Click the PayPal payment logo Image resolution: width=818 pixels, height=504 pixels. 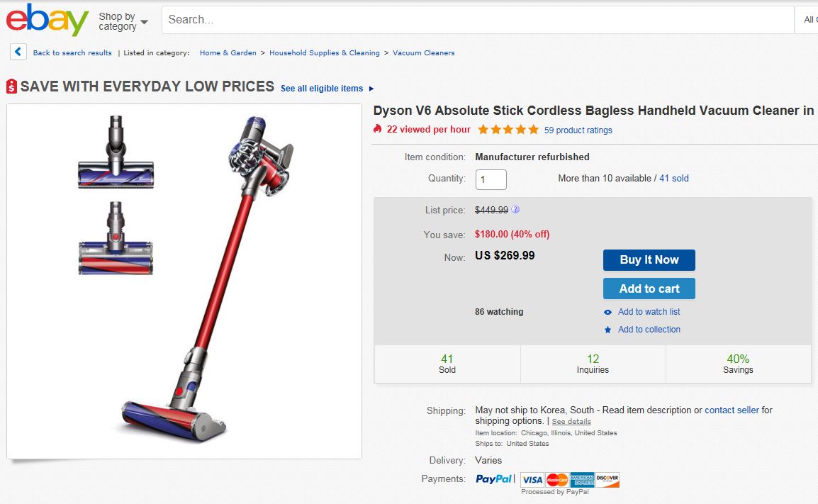pyautogui.click(x=494, y=479)
